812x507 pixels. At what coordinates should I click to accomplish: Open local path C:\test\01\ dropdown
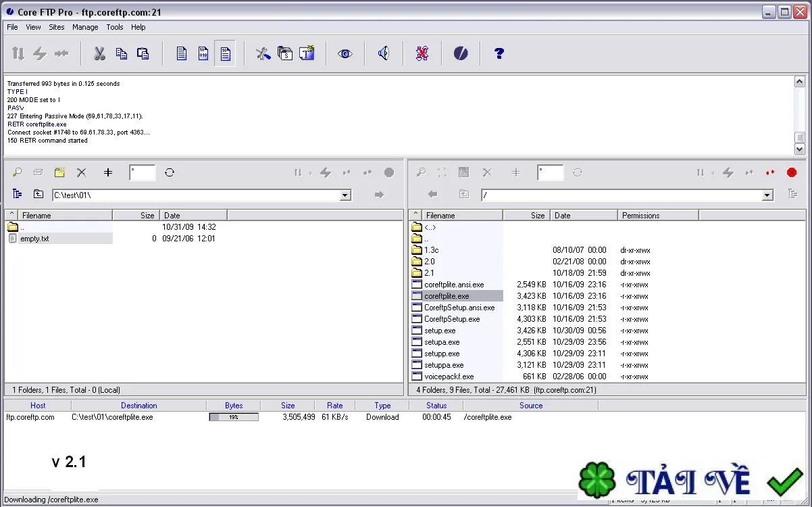pos(345,195)
